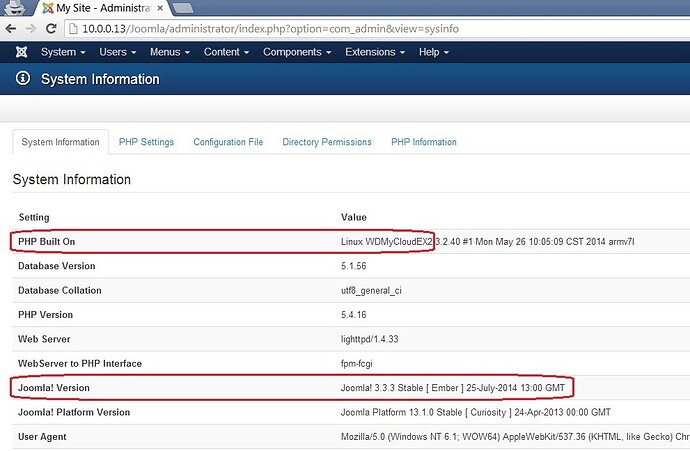Click the 5.4.16 PHP version value
The image size is (690, 451).
tap(353, 315)
